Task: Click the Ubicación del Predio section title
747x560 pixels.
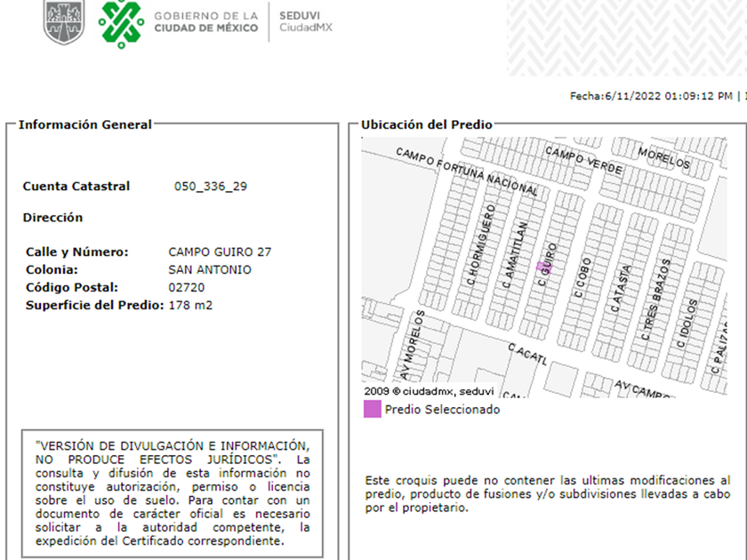Action: point(426,124)
